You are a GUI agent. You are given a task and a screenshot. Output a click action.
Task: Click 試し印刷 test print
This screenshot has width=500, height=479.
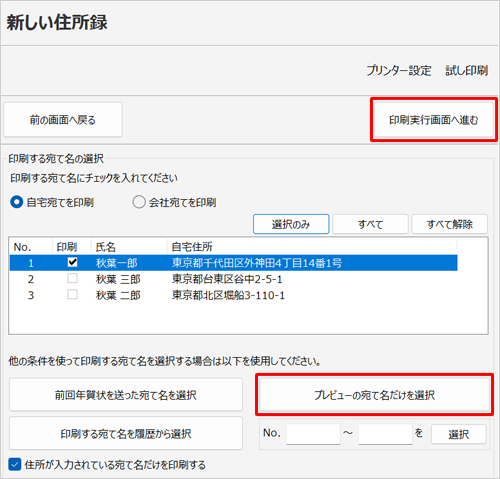(467, 71)
